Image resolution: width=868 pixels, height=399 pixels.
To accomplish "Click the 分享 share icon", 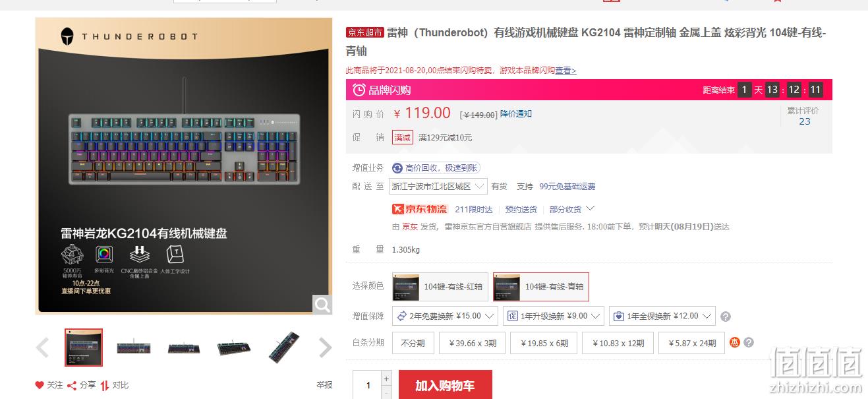I will [72, 385].
